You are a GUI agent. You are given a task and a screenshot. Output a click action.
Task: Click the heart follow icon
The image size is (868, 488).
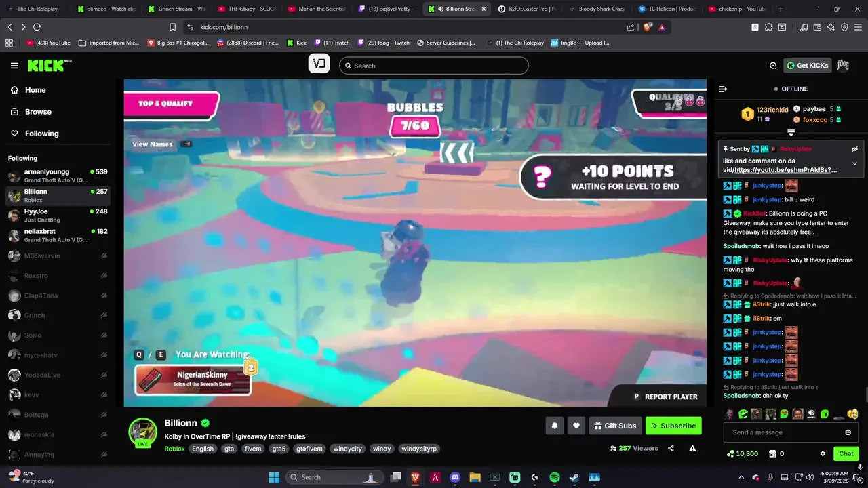pyautogui.click(x=576, y=426)
